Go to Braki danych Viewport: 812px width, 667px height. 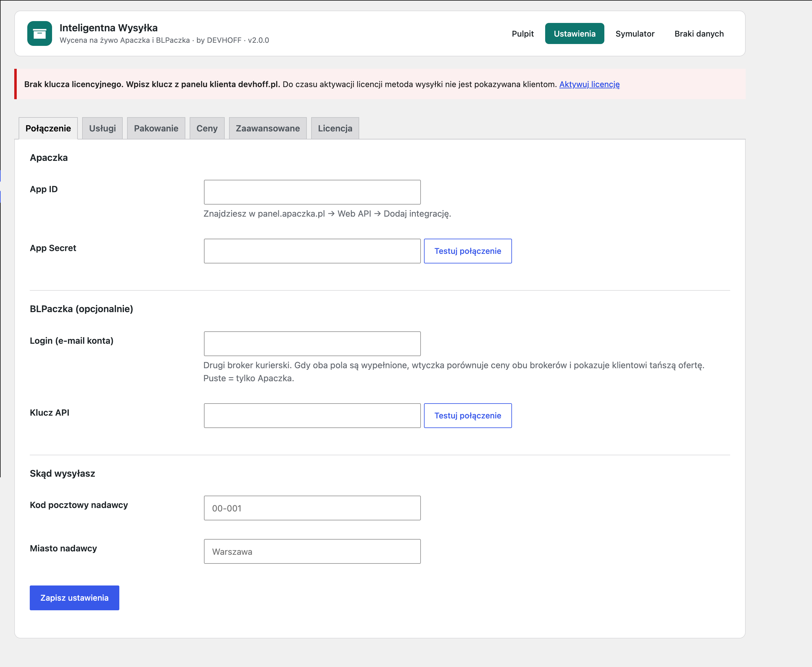pyautogui.click(x=699, y=34)
